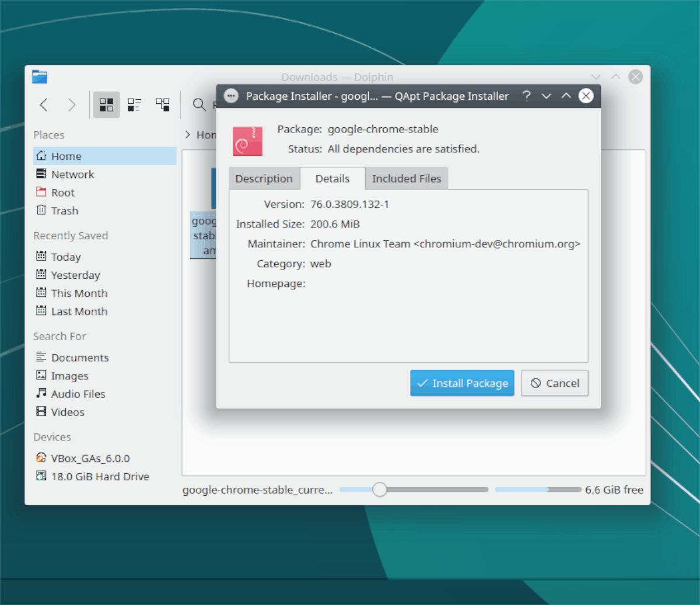700x605 pixels.
Task: Click the help question mark in the installer titlebar
Action: pyautogui.click(x=527, y=96)
